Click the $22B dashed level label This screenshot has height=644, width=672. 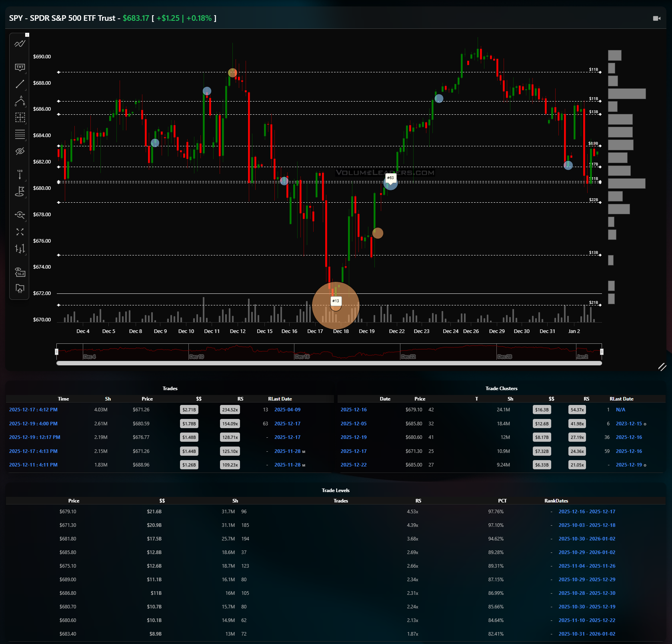click(x=594, y=200)
